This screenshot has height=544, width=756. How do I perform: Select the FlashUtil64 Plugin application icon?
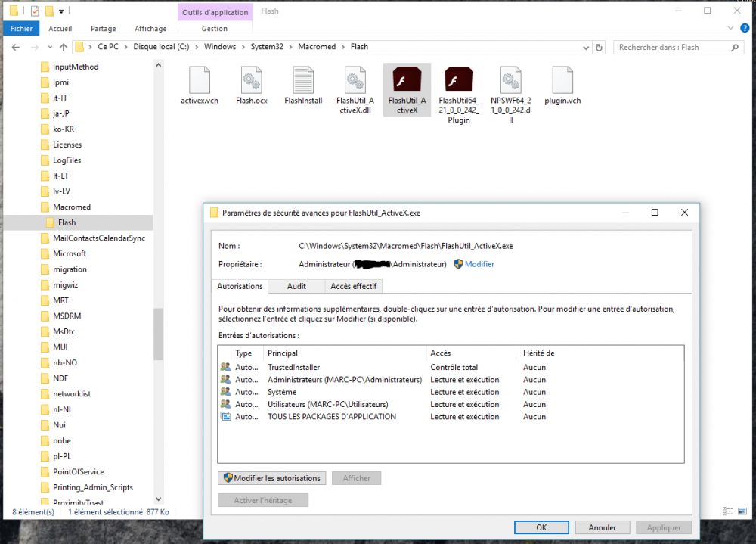pos(459,80)
